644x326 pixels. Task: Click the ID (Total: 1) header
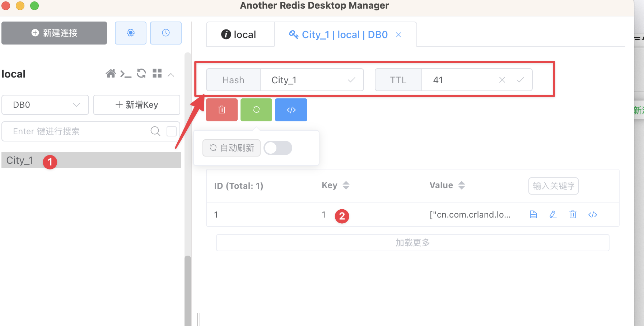coord(239,186)
